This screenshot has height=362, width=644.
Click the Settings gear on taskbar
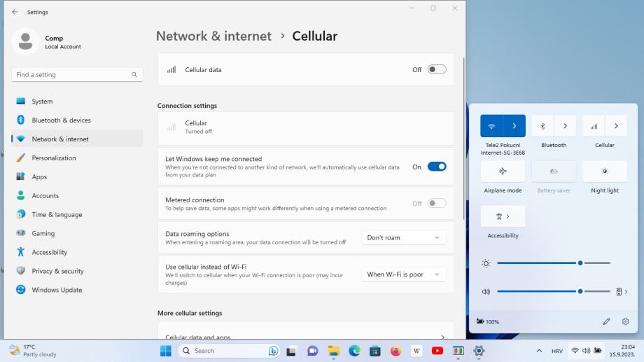[x=479, y=351]
